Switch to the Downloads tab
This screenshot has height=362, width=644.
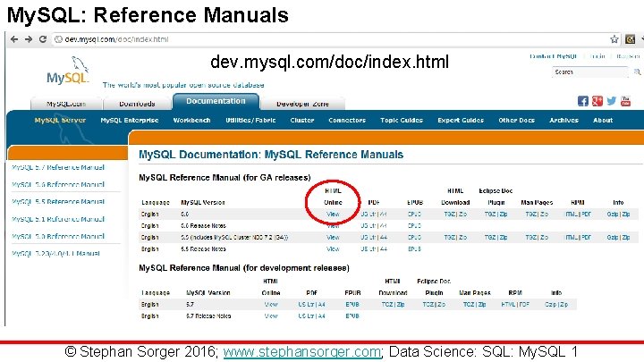tap(137, 104)
